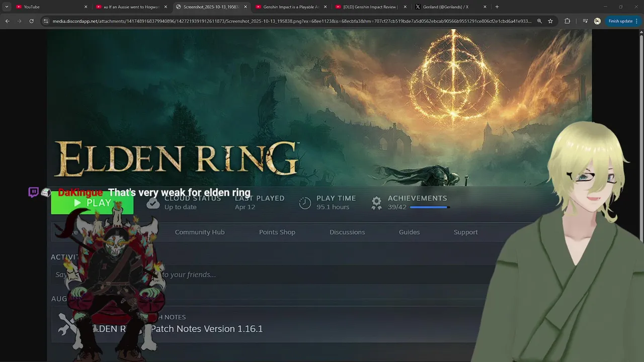644x362 pixels.
Task: Switch to the Geriland X tab
Action: tap(450, 7)
